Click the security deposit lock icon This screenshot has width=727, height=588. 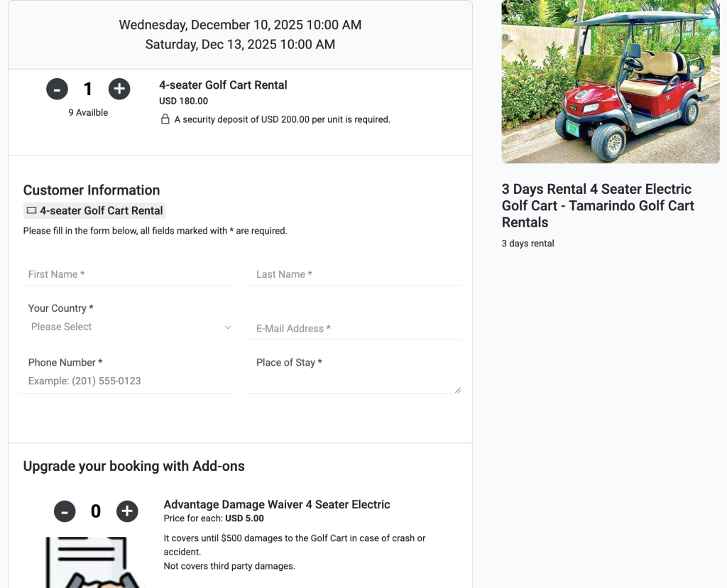[165, 119]
